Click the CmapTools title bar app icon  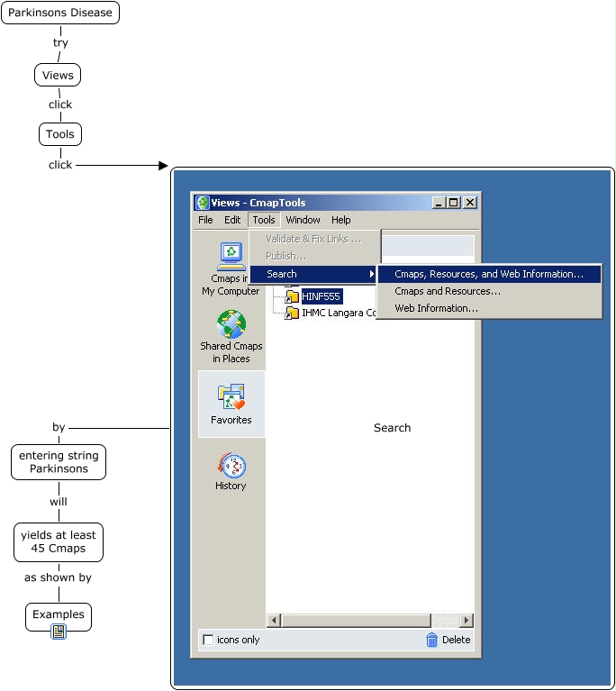[x=203, y=203]
